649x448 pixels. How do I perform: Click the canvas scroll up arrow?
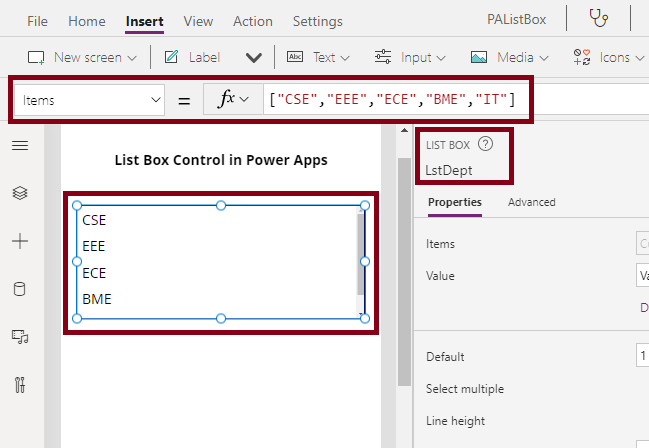click(404, 130)
